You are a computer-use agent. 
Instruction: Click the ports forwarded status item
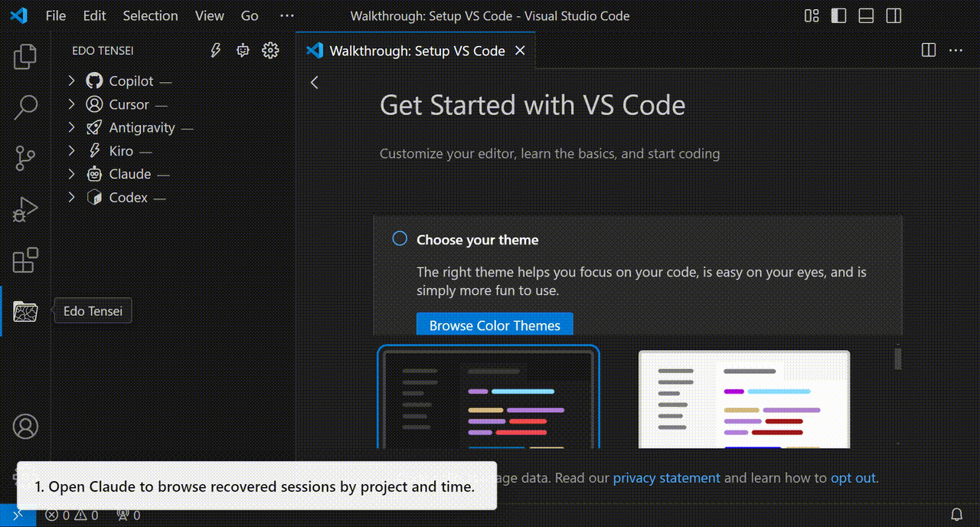tap(128, 516)
